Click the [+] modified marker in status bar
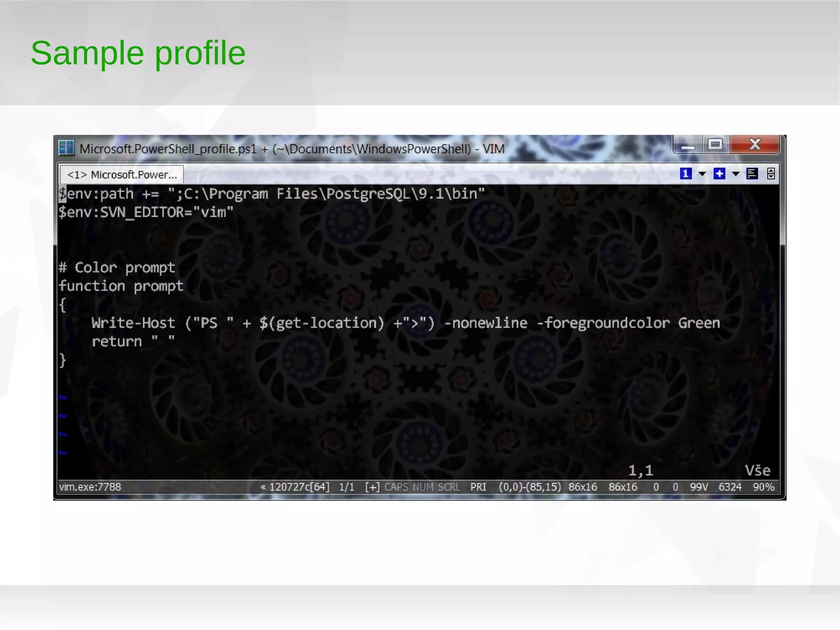The width and height of the screenshot is (840, 630). 372,487
